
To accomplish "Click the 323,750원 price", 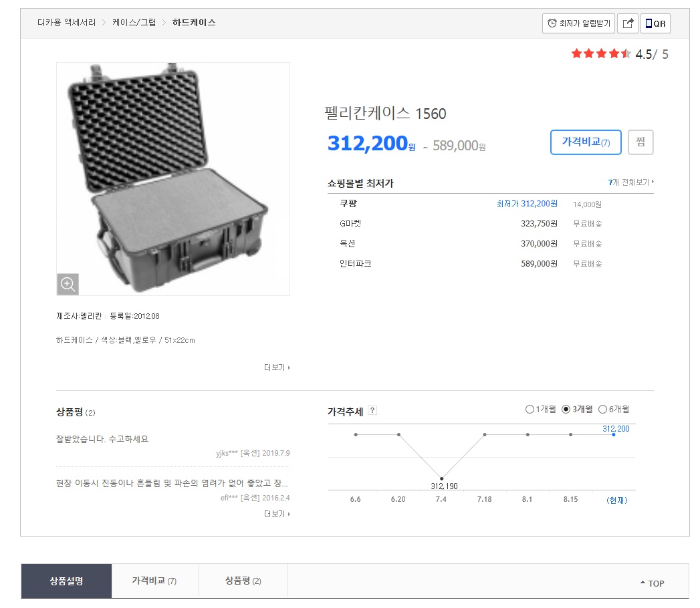I will (x=540, y=223).
